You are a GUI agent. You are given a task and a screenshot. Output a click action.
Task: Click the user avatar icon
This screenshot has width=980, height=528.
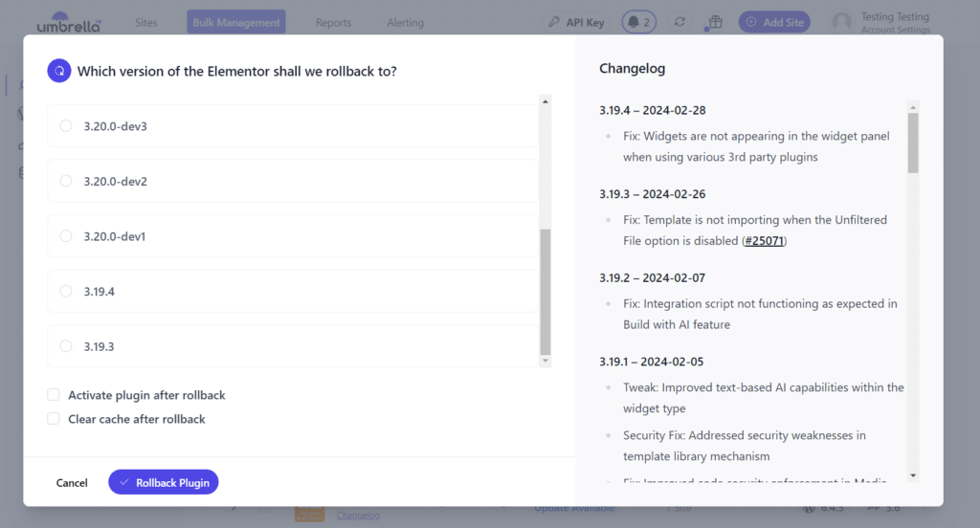coord(842,22)
